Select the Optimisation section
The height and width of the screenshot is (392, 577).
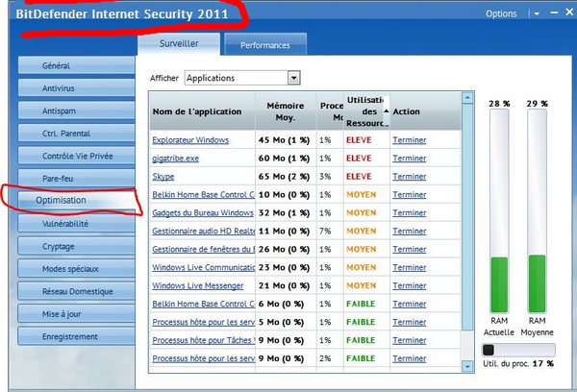pos(77,201)
